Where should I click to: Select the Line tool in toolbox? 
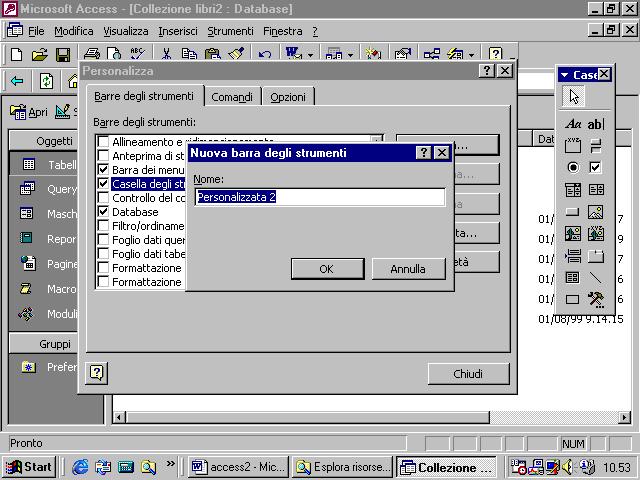(596, 278)
